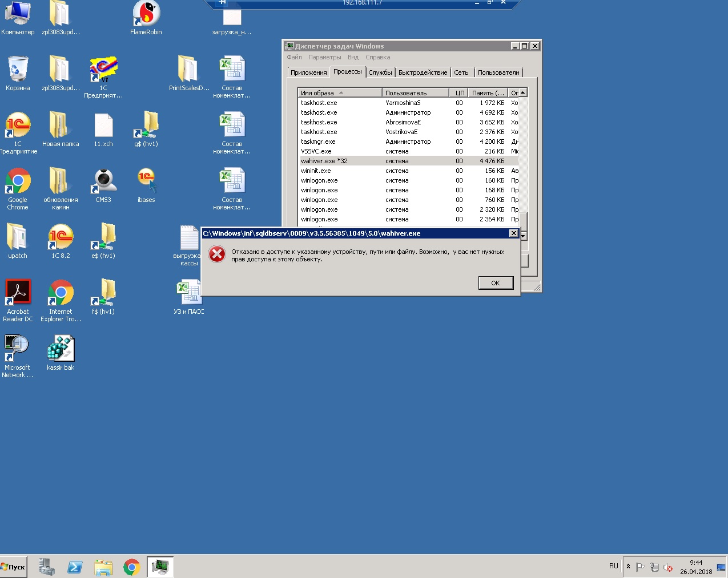The height and width of the screenshot is (578, 728).
Task: Click the process list scrollbar down arrow
Action: 523,235
